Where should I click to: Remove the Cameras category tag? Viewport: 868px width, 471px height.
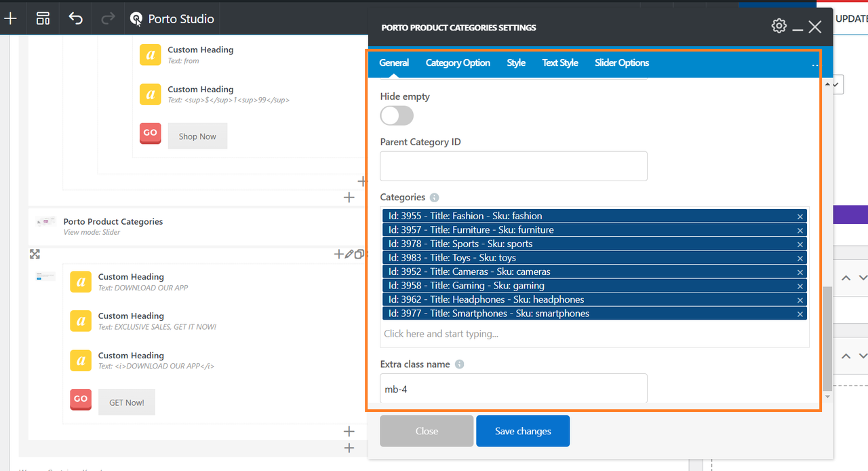(800, 272)
